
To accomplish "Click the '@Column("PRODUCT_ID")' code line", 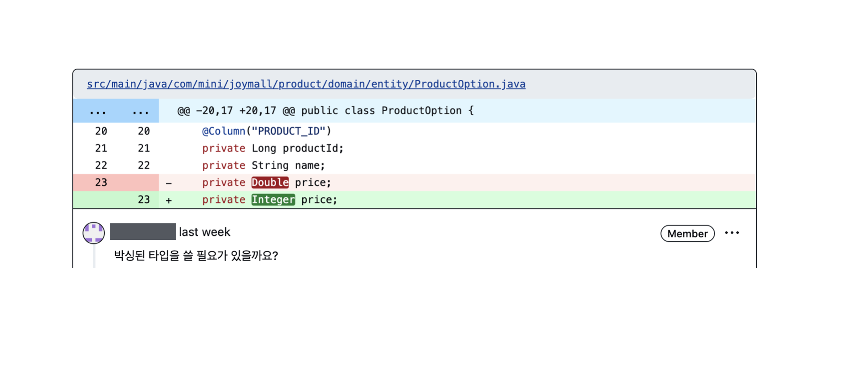I will point(266,131).
